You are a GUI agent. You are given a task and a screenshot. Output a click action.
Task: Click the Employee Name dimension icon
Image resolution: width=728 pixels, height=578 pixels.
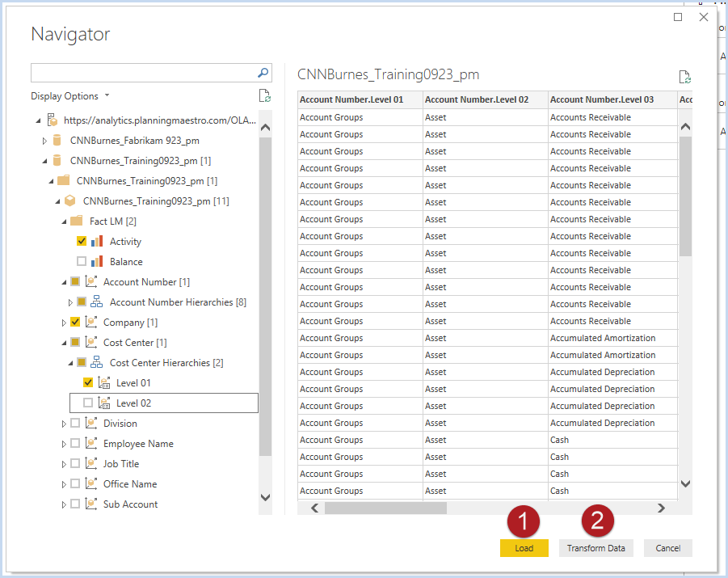[x=91, y=443]
